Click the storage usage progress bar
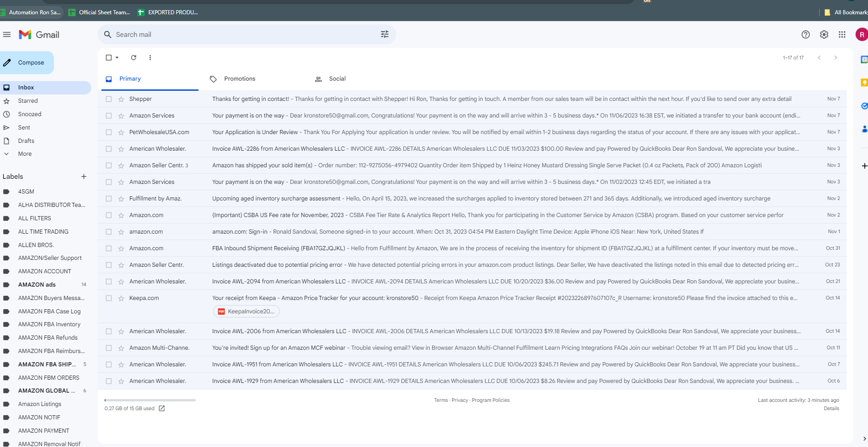 point(150,400)
